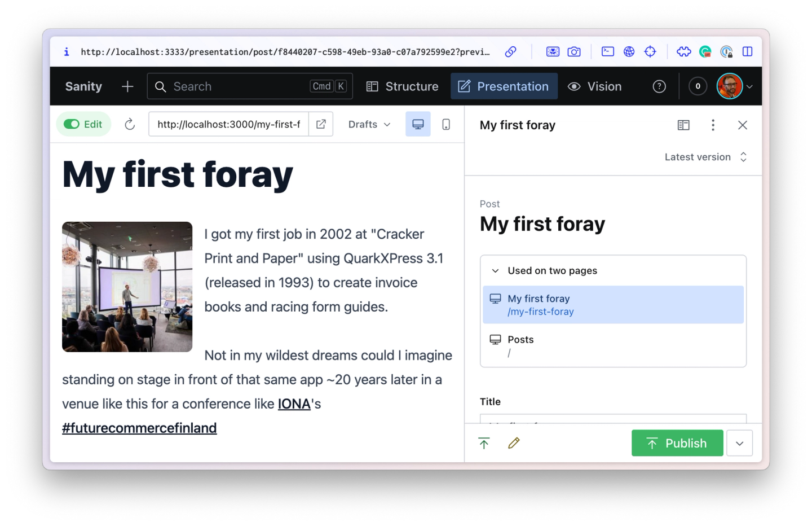
Task: Click the preview URL input field
Action: pyautogui.click(x=228, y=124)
